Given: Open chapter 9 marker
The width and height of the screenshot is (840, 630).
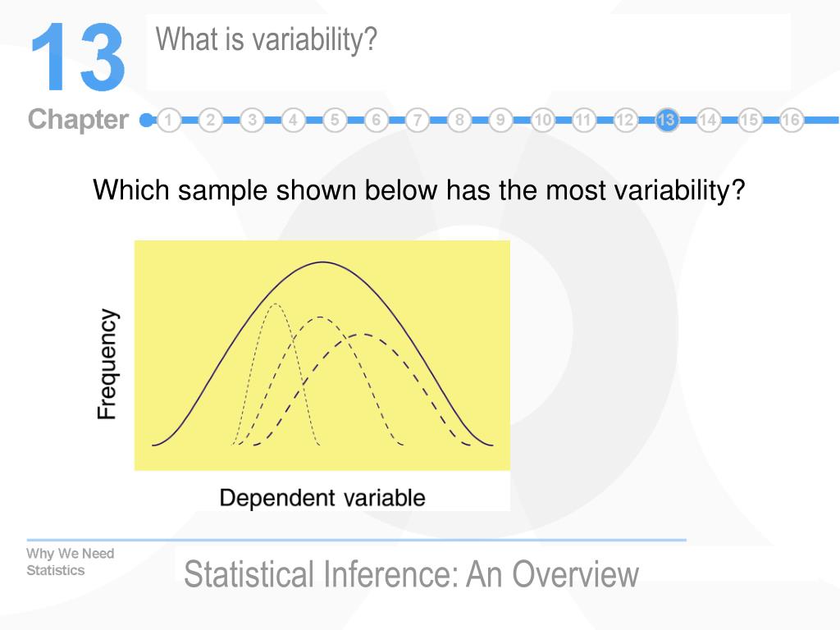Looking at the screenshot, I should [x=500, y=120].
